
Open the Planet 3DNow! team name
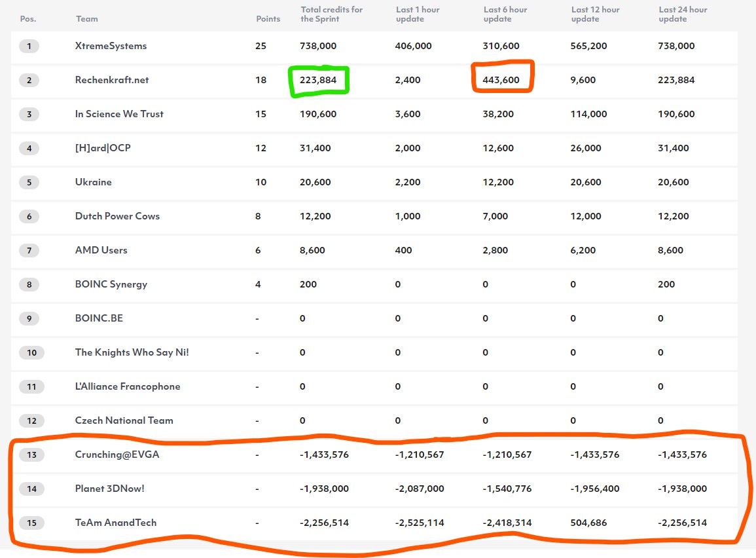[109, 489]
